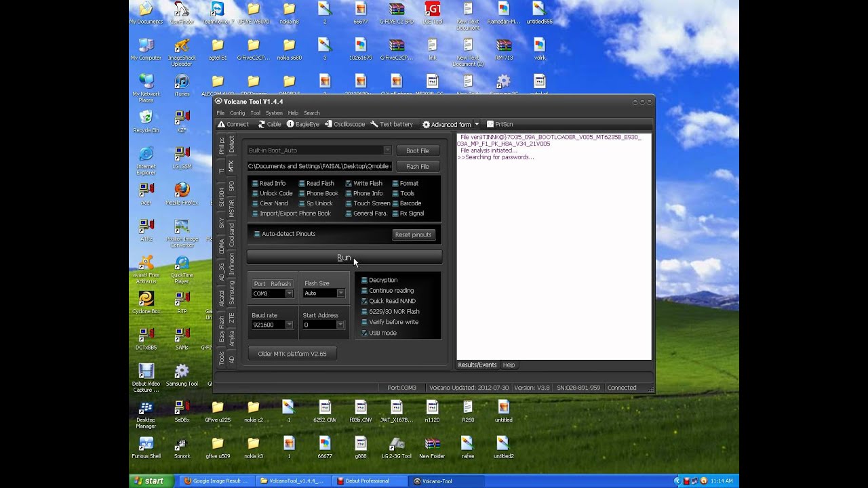Check the Clear Nand option

(x=270, y=203)
